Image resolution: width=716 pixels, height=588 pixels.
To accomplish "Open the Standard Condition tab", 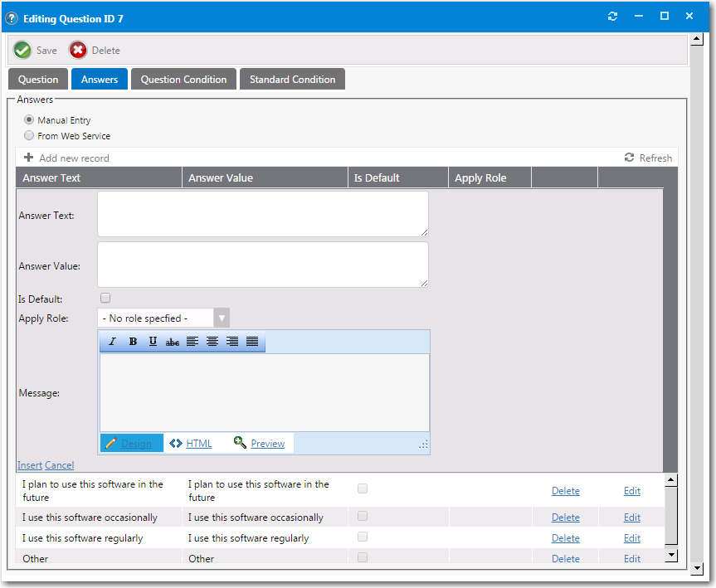I will tap(291, 79).
